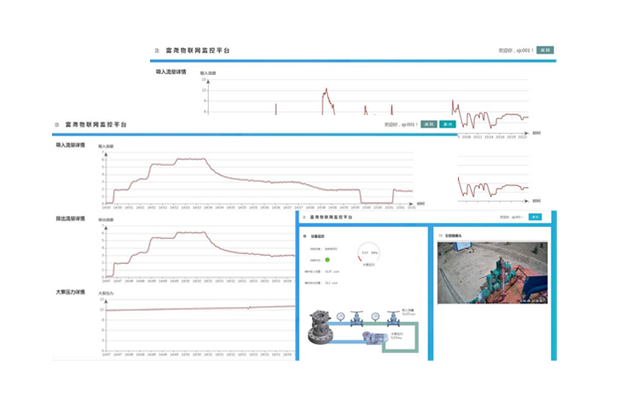Click the 吸入流量详情 heading in the middle window

70,145
